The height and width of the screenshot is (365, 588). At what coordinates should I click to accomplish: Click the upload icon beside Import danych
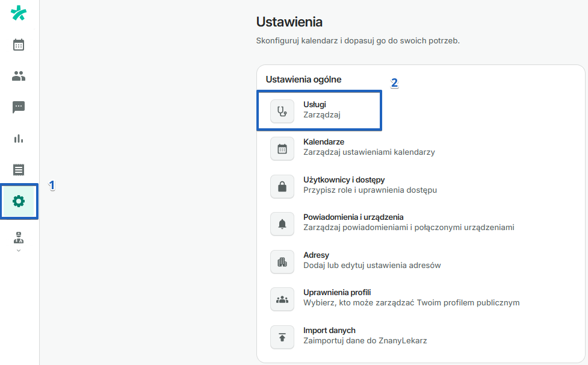[282, 337]
